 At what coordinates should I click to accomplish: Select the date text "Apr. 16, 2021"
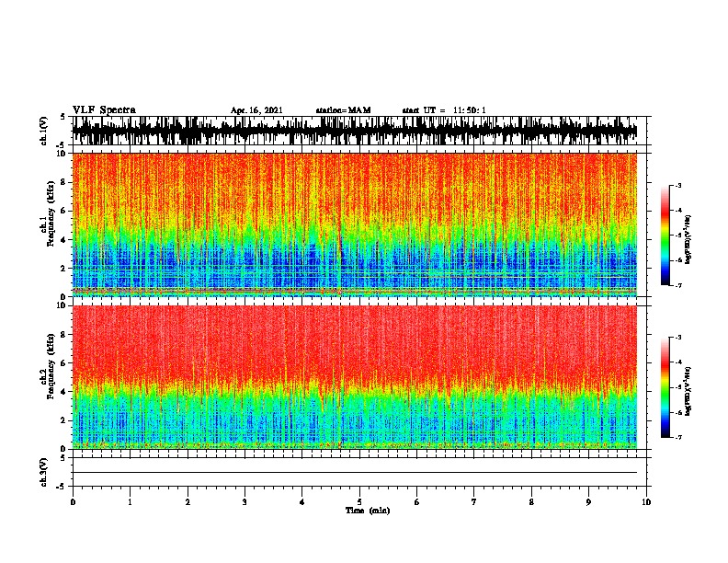tap(256, 110)
